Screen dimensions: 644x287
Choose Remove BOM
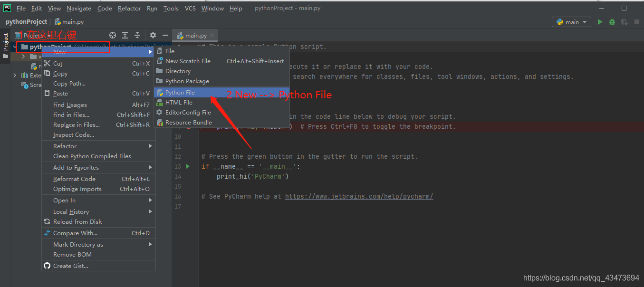(98, 254)
